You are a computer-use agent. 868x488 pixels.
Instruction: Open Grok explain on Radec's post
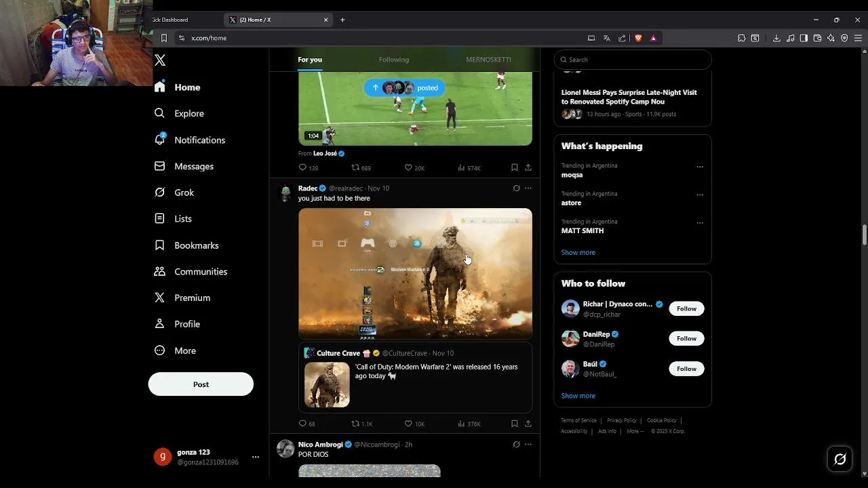(516, 188)
